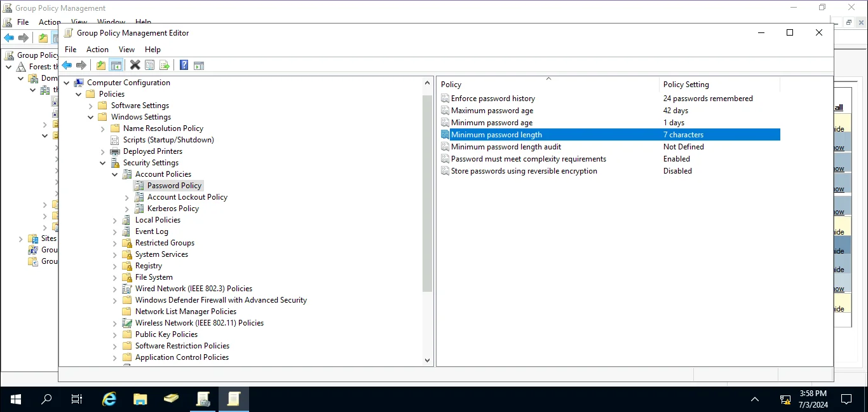Click the Password must meet complexity icon
Screen dimensions: 868x412
click(x=445, y=159)
